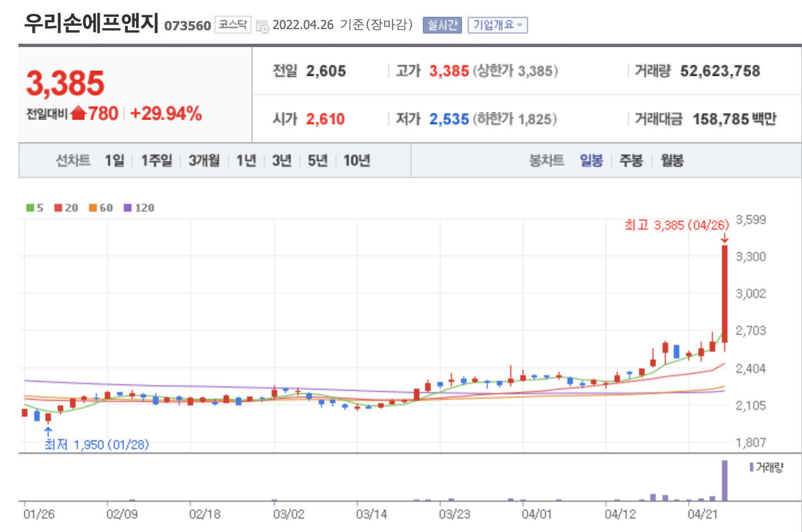802x532 pixels.
Task: Switch to 일봉 daily candle chart
Action: point(591,161)
